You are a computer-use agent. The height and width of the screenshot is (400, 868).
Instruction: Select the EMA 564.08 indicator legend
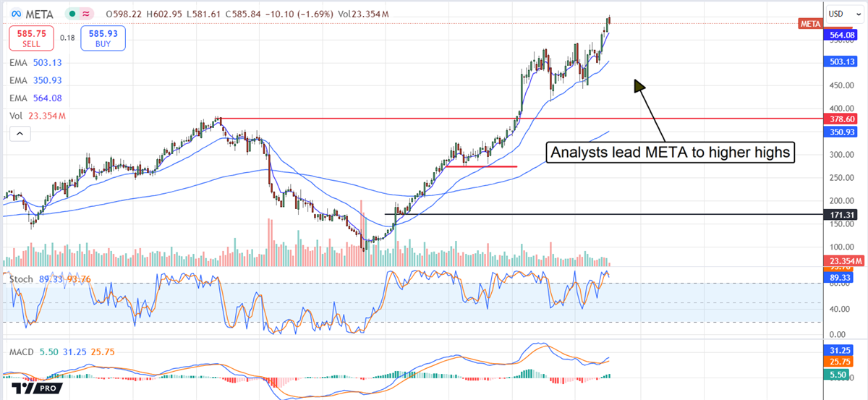[x=37, y=98]
